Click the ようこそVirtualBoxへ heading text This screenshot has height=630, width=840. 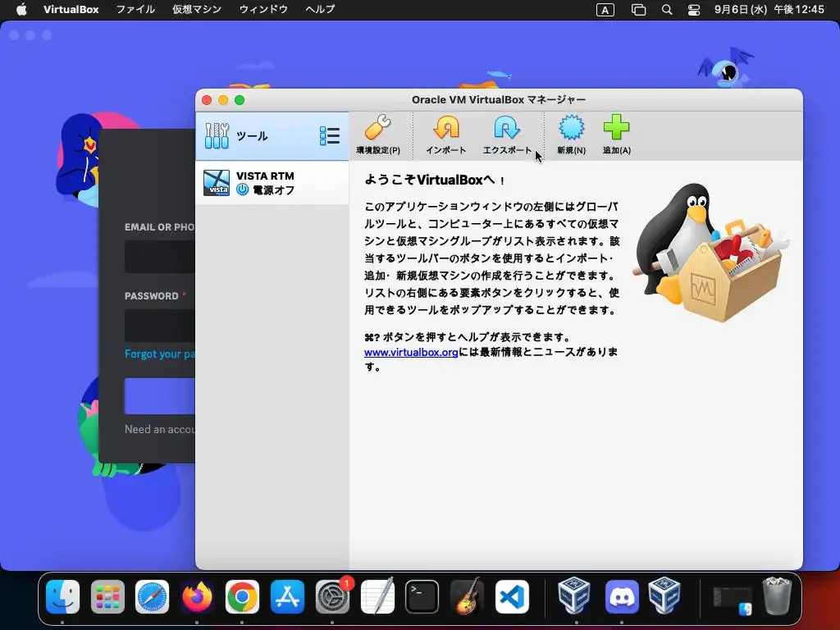[433, 180]
